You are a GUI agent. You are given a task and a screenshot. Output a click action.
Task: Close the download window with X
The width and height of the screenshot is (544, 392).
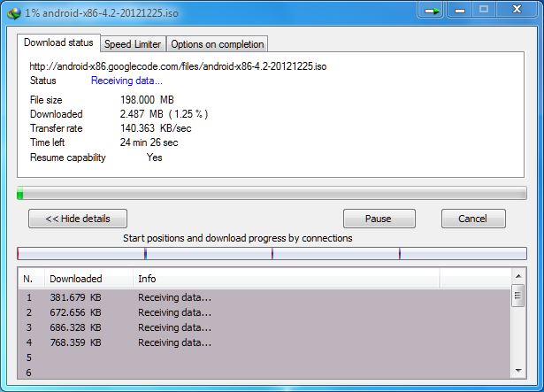click(x=517, y=10)
